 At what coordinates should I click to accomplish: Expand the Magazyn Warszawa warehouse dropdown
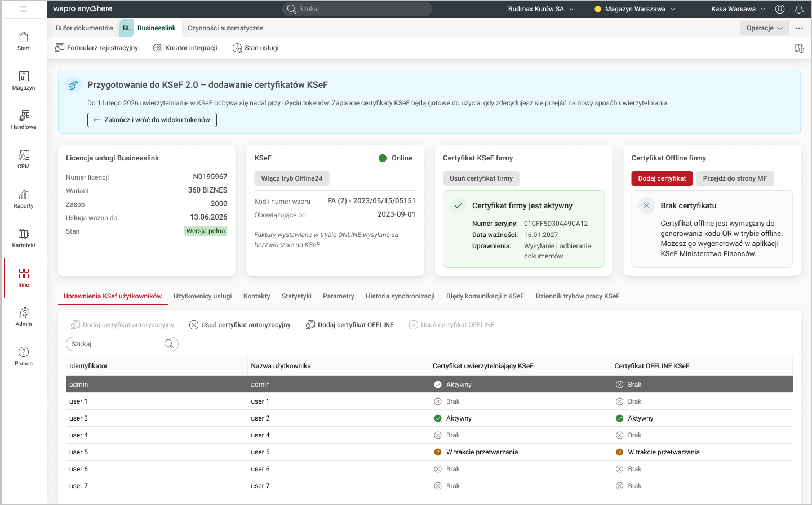[x=634, y=9]
